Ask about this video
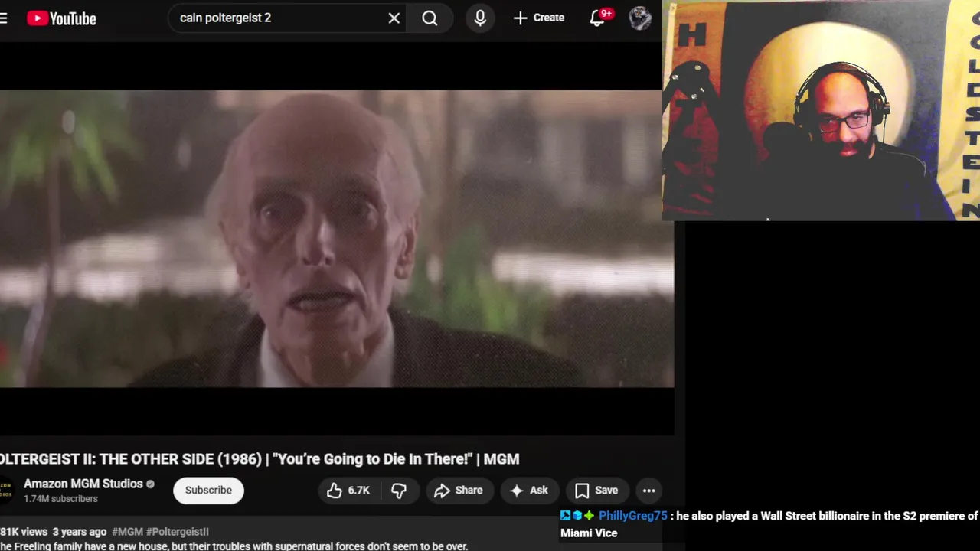 point(529,491)
